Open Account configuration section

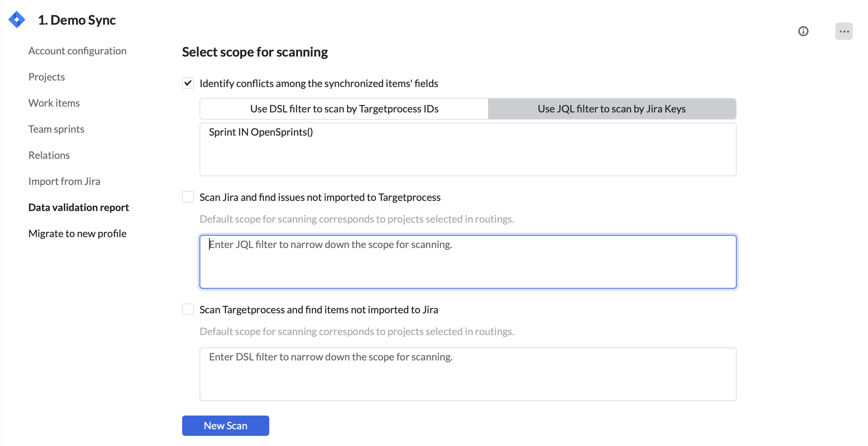pyautogui.click(x=77, y=51)
